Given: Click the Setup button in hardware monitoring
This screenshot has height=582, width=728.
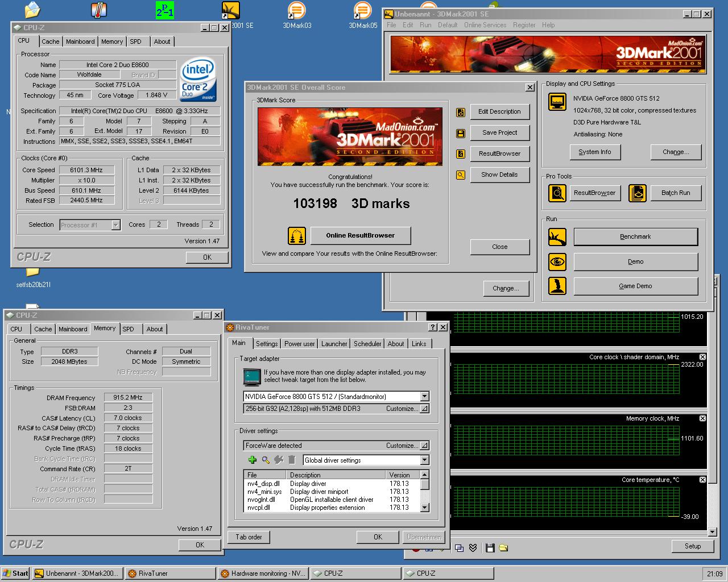Looking at the screenshot, I should pyautogui.click(x=692, y=546).
